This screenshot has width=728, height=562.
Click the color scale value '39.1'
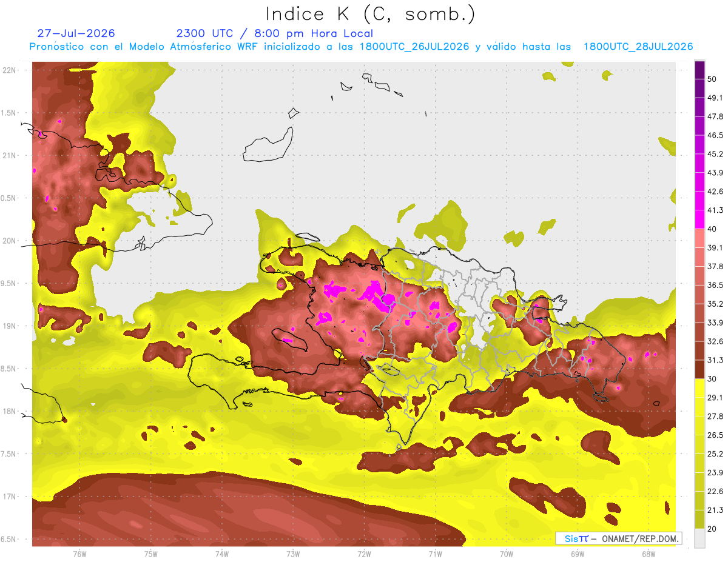point(715,248)
